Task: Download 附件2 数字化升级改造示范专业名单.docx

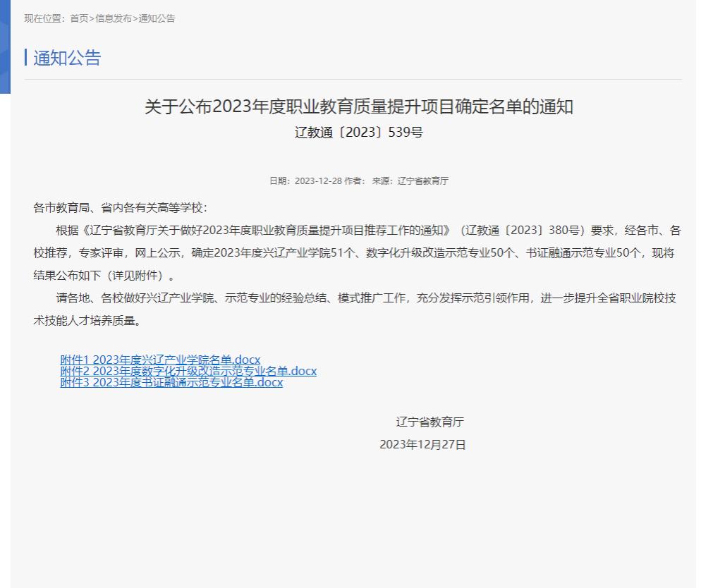Action: tap(188, 371)
